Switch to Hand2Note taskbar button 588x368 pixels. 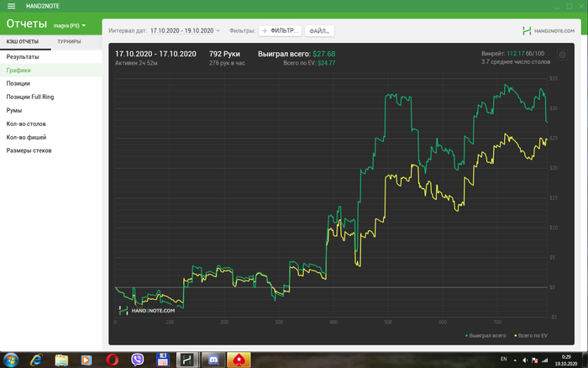[187, 360]
